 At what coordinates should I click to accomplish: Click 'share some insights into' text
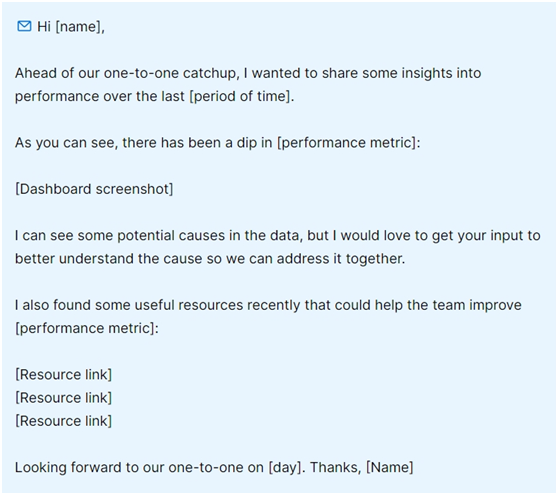[x=401, y=73]
